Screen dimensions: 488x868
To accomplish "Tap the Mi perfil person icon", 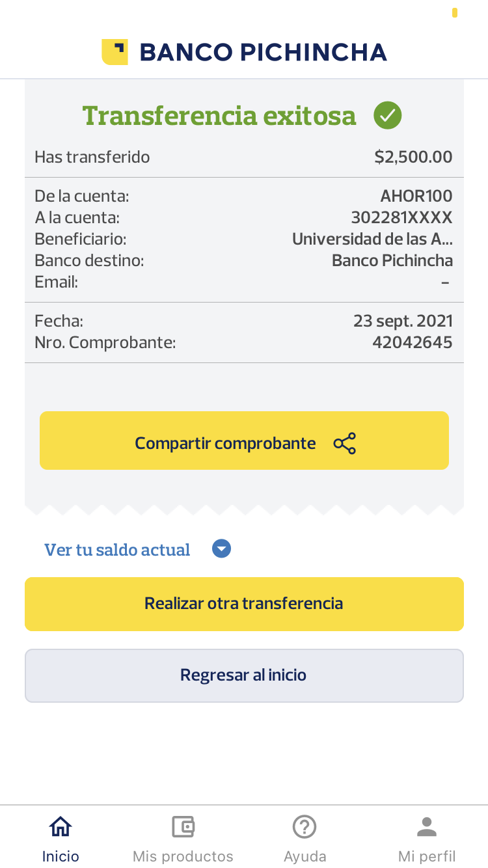I will [427, 827].
